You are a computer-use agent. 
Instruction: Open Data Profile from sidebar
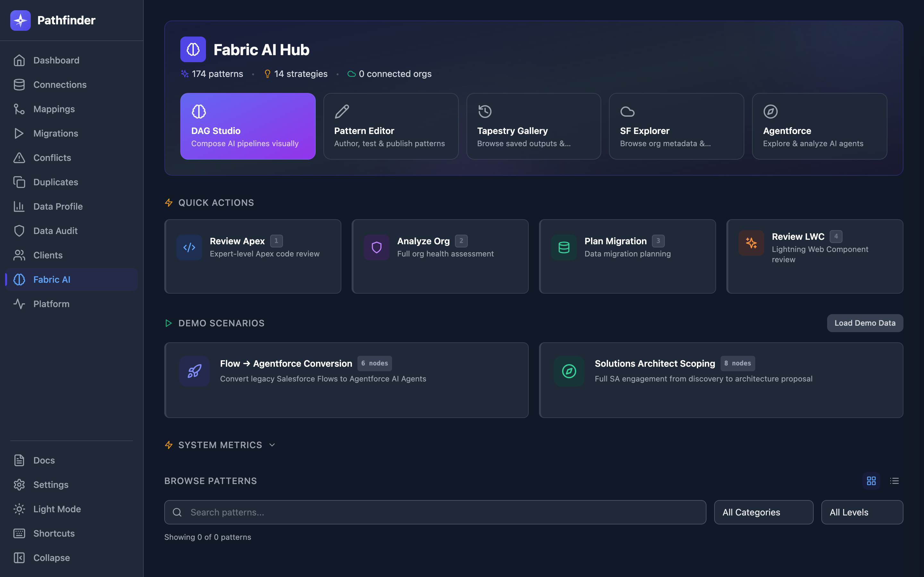[x=58, y=206]
